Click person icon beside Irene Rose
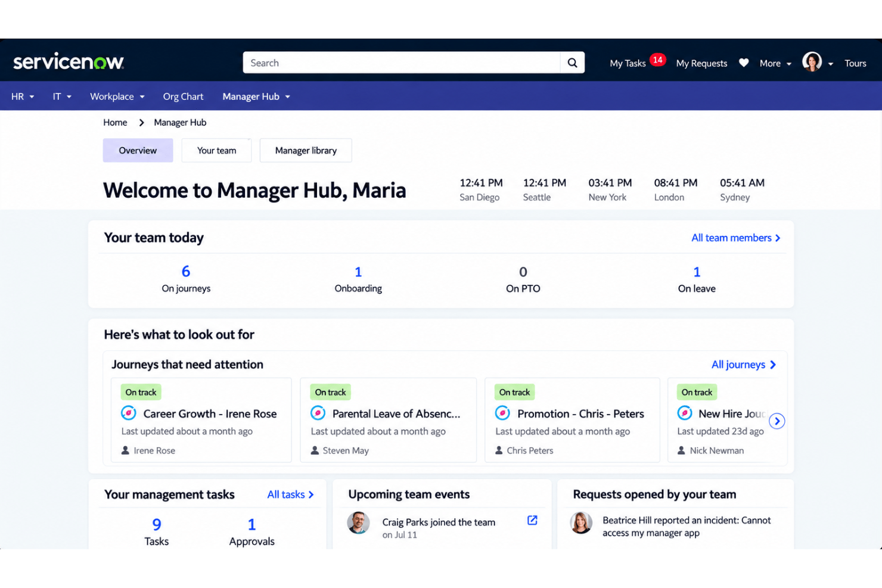 tap(125, 450)
